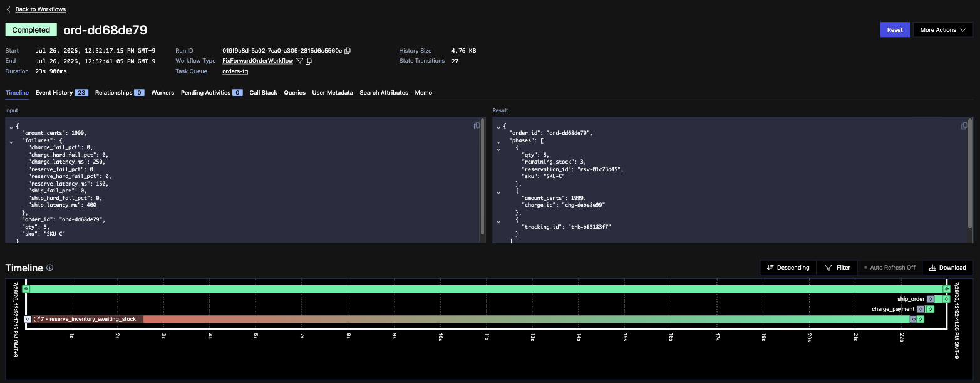Open the Timeline info tooltip icon
980x383 pixels.
tap(49, 268)
